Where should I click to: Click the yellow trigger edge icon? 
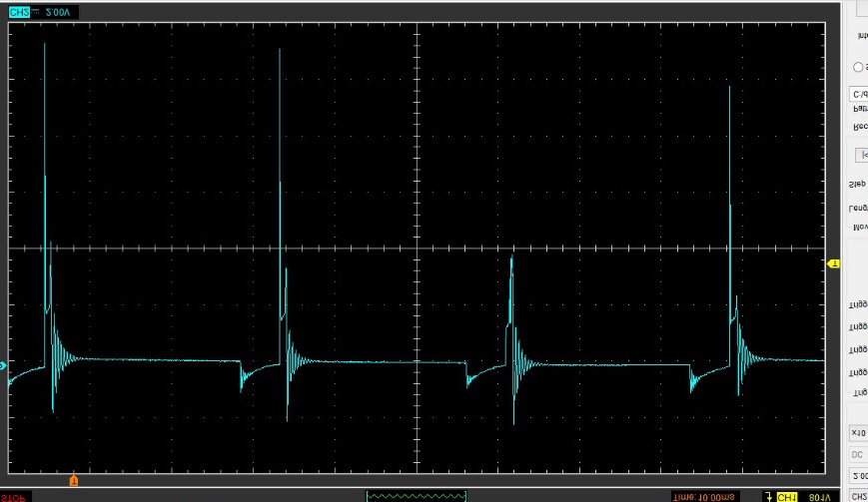[767, 496]
